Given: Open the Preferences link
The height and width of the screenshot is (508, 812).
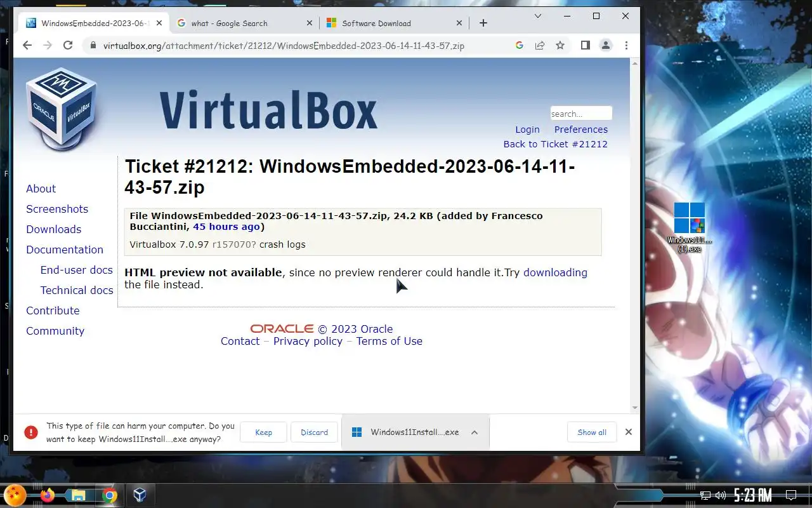Looking at the screenshot, I should click(581, 130).
